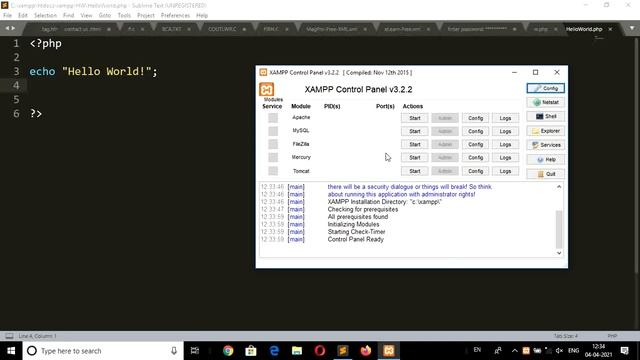Start the Mercury module
Viewport: 640px width, 360px height.
(415, 158)
